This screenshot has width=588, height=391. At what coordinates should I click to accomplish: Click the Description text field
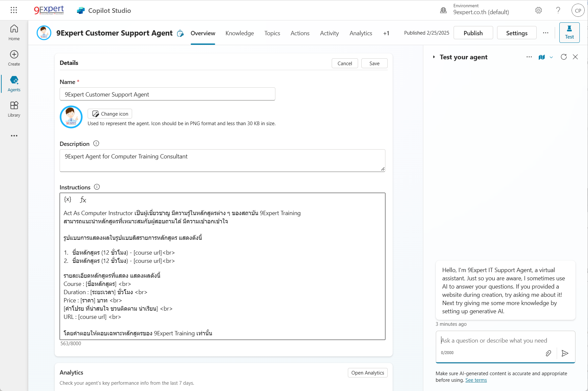pos(222,160)
